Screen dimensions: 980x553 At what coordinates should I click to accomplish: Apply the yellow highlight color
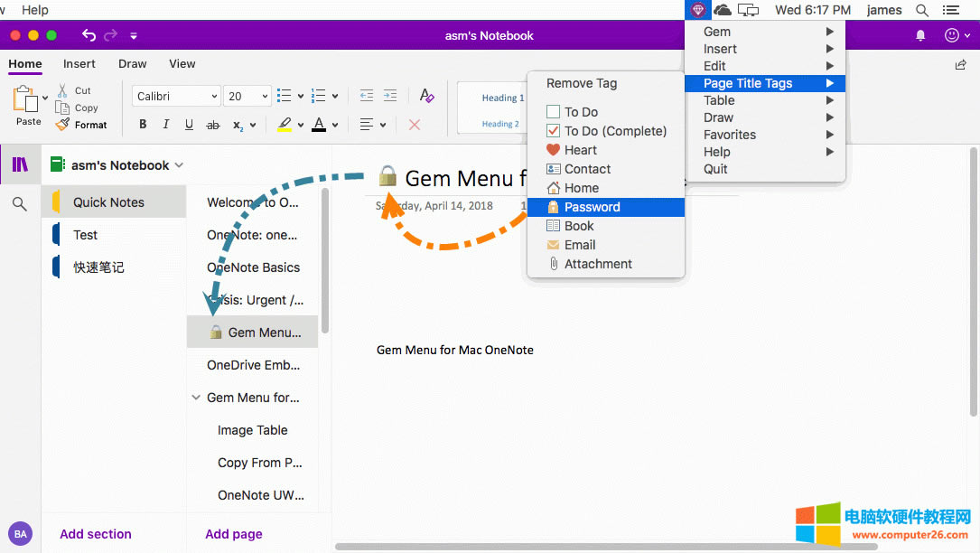coord(285,125)
